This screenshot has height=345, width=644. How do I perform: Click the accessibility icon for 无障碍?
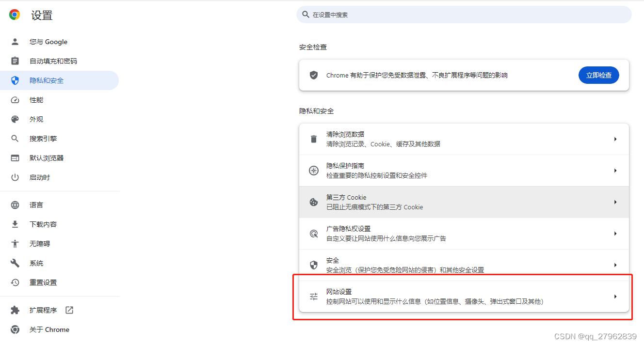(15, 244)
